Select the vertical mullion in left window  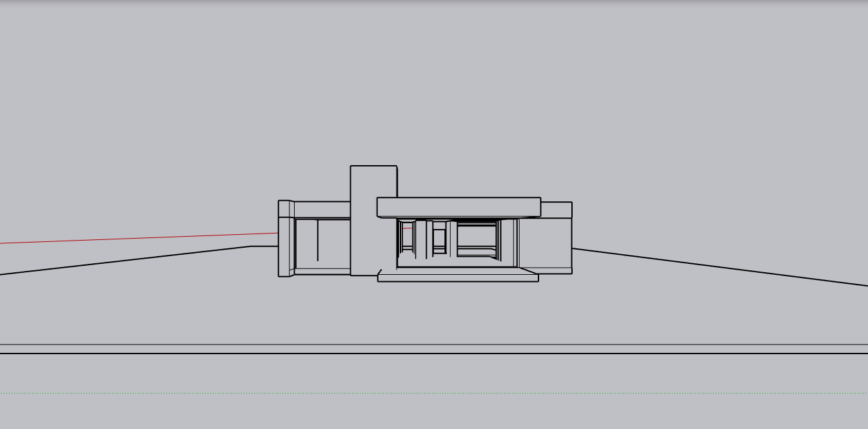coord(317,240)
